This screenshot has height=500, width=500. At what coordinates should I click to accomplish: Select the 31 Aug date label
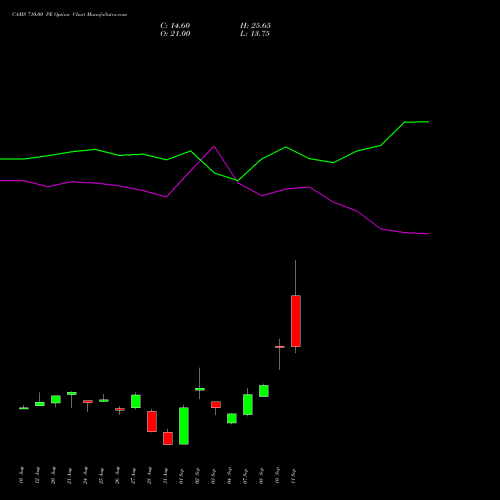click(165, 475)
